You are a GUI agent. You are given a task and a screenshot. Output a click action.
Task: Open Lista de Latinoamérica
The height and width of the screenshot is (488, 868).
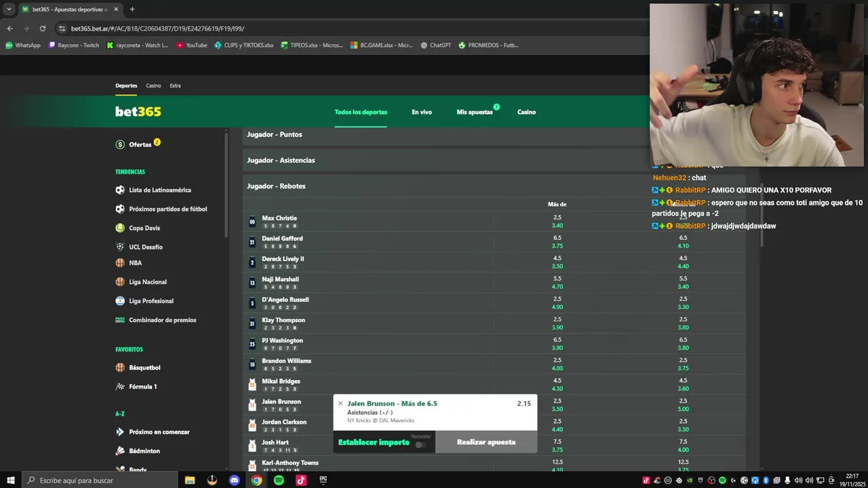(x=160, y=190)
